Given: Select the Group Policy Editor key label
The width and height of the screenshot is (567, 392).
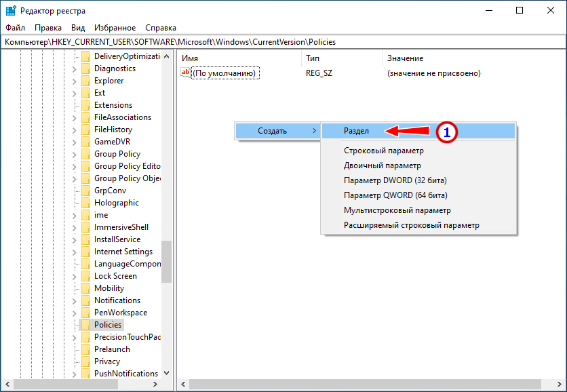Looking at the screenshot, I should tap(128, 166).
